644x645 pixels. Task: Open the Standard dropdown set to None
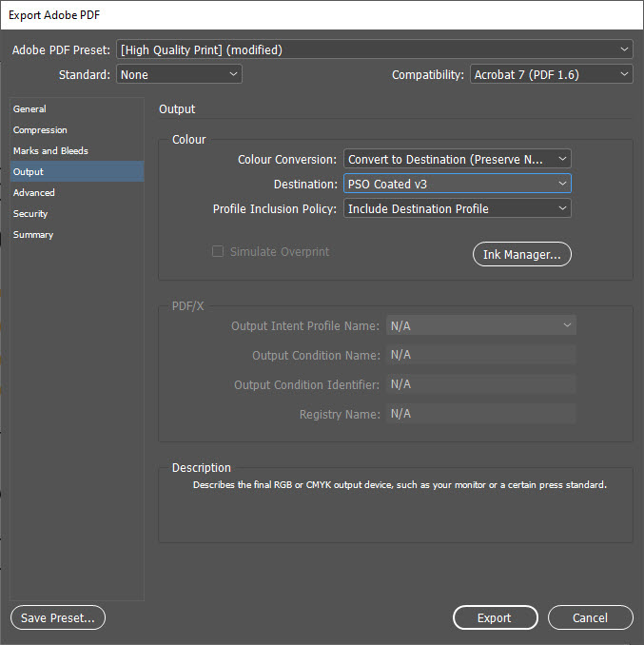[179, 74]
